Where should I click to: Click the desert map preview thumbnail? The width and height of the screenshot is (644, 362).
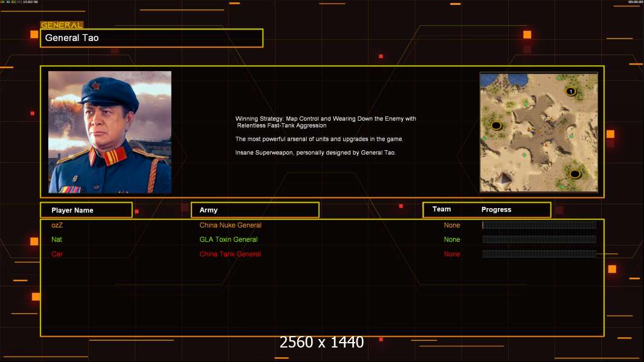[x=539, y=132]
